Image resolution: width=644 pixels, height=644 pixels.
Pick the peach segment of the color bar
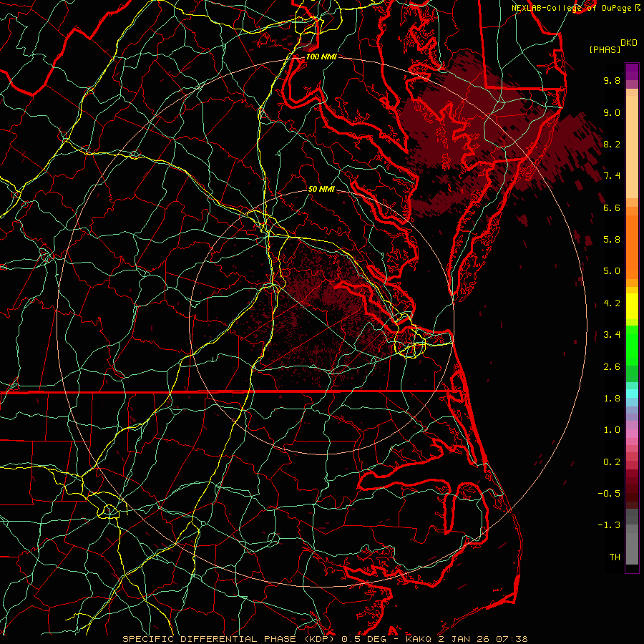coord(632,148)
